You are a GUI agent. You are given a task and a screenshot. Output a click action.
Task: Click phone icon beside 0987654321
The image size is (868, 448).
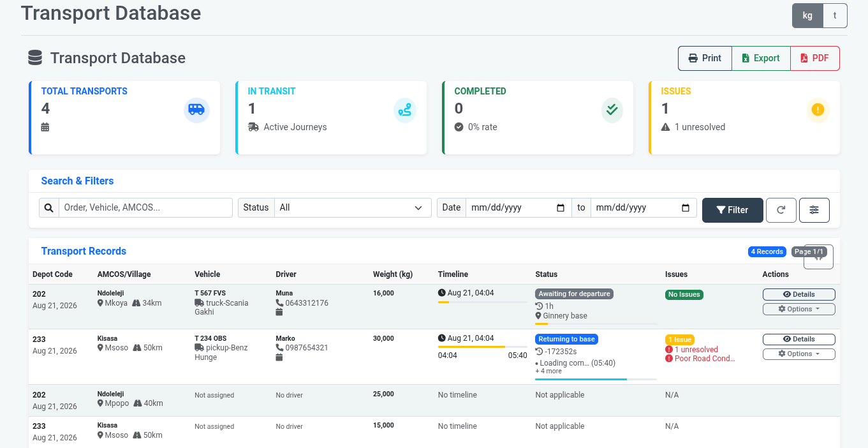click(x=279, y=348)
